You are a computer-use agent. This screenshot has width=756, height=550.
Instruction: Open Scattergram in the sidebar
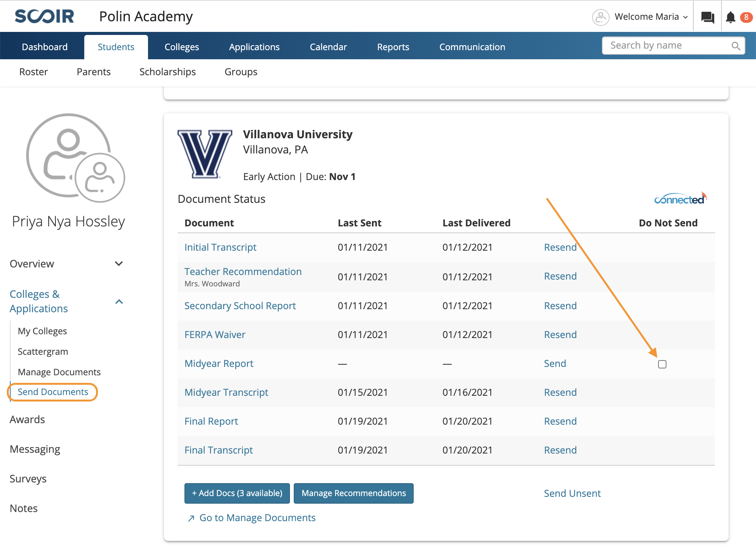point(43,352)
